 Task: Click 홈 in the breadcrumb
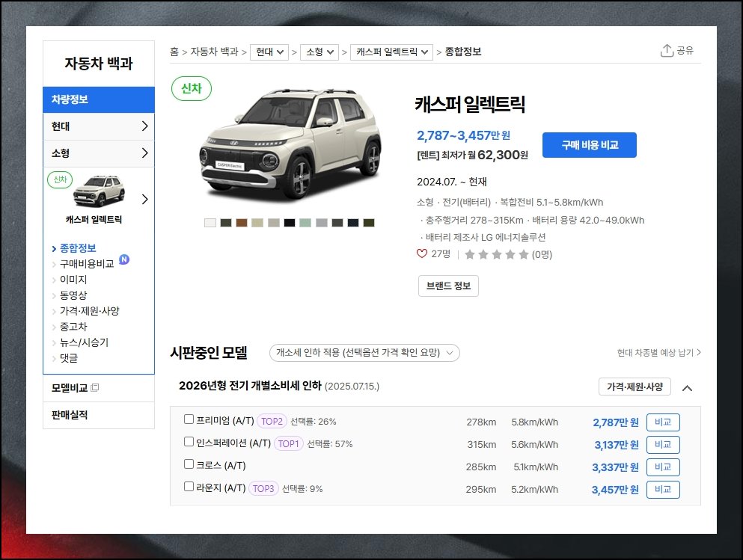pos(174,52)
